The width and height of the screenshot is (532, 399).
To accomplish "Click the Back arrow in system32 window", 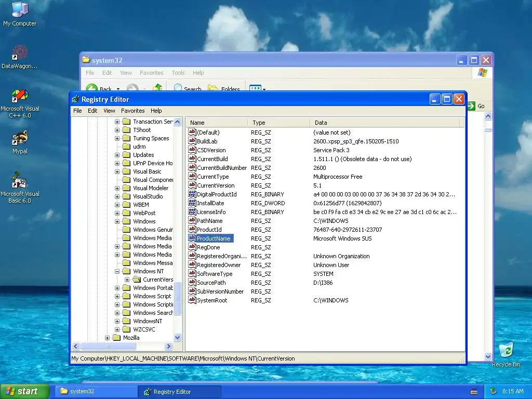I will pyautogui.click(x=92, y=88).
